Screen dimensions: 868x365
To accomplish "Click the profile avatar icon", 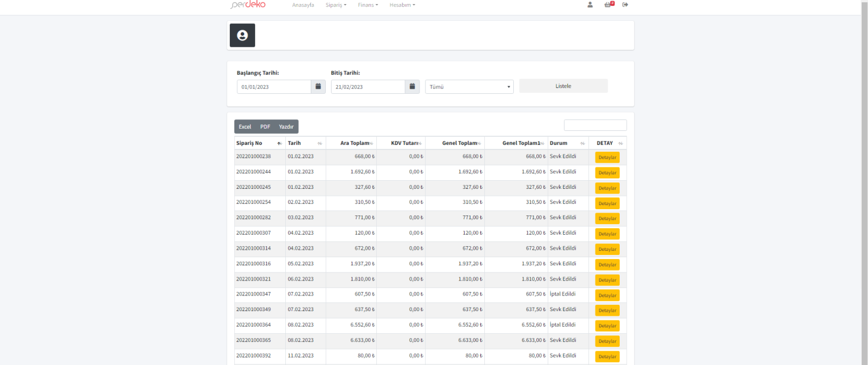I will coord(242,35).
